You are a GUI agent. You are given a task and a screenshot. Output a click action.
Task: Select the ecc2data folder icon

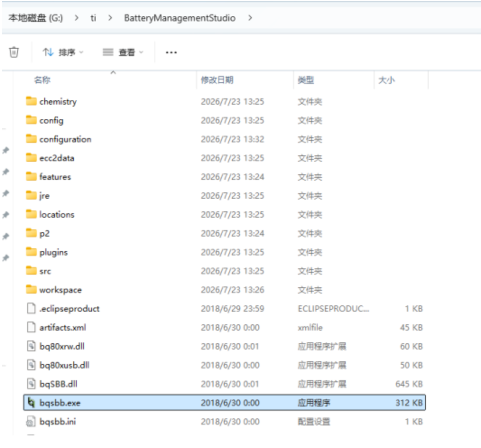point(31,158)
